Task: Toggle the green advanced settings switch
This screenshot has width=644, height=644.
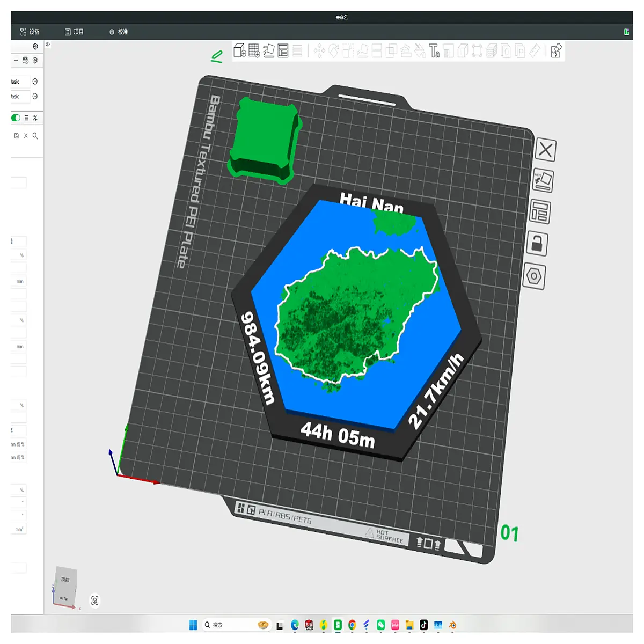Action: click(x=16, y=118)
